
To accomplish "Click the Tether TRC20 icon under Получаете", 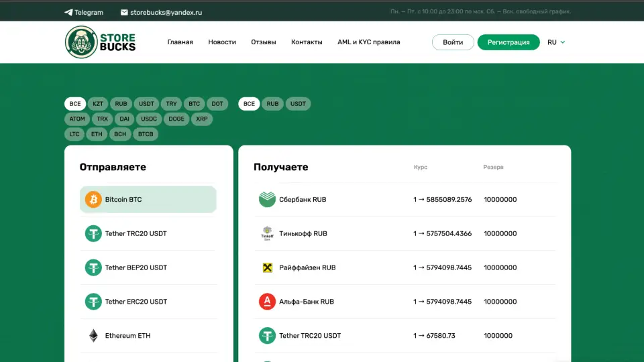I will coord(267,336).
